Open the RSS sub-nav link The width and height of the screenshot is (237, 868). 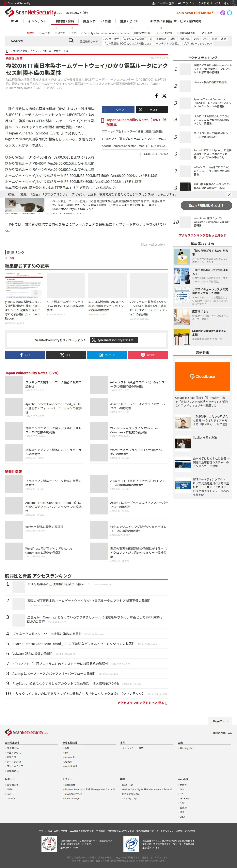(74, 33)
